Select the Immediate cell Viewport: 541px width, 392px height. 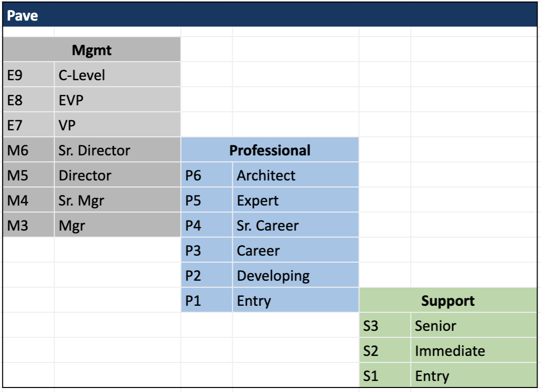474,350
